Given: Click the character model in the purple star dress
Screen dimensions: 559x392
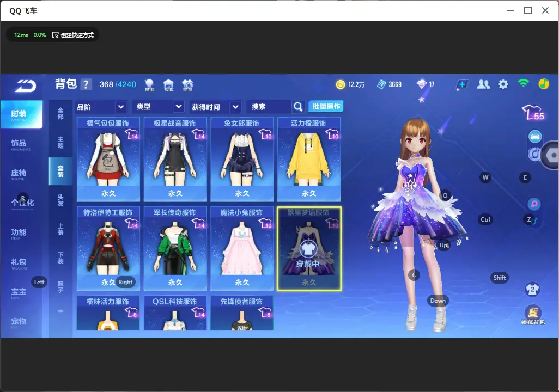Looking at the screenshot, I should [417, 224].
